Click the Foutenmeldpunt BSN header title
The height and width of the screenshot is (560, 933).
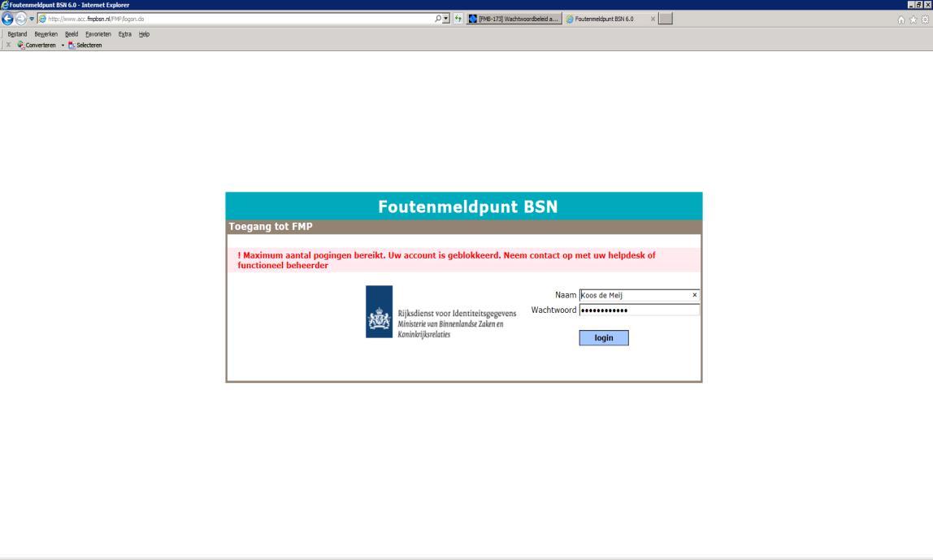[x=467, y=206]
